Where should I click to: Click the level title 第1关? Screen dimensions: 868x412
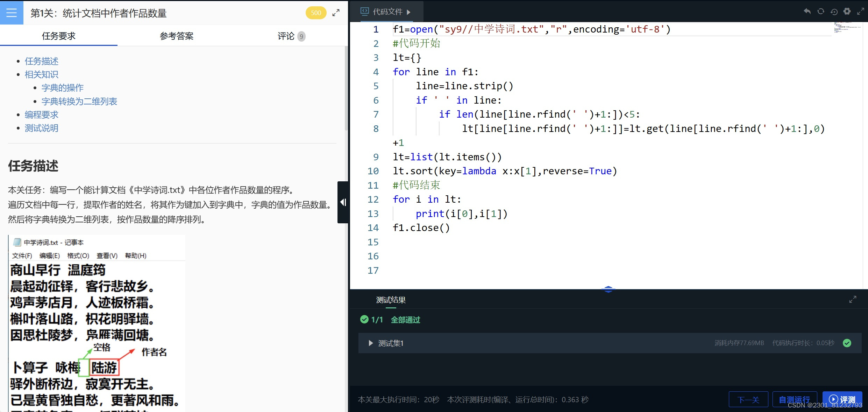pos(99,13)
